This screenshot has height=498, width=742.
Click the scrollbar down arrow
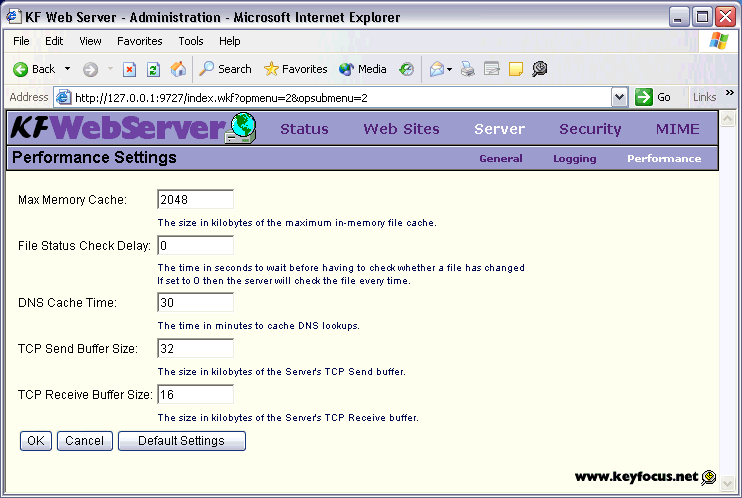tap(727, 484)
